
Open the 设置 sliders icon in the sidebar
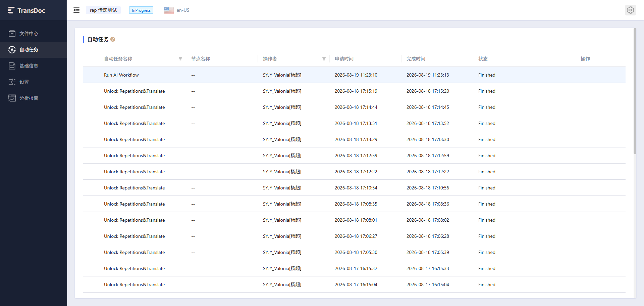click(x=12, y=82)
